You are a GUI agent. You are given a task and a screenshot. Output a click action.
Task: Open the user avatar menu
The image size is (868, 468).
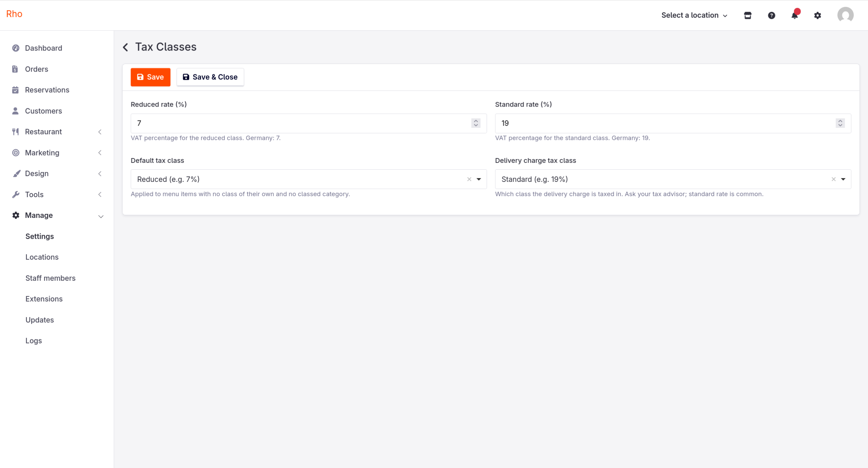(x=845, y=15)
